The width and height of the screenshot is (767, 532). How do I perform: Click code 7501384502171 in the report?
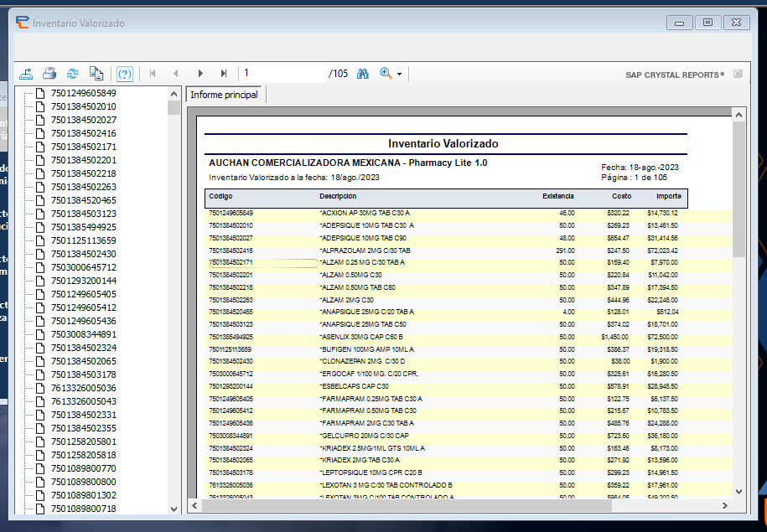tap(231, 263)
